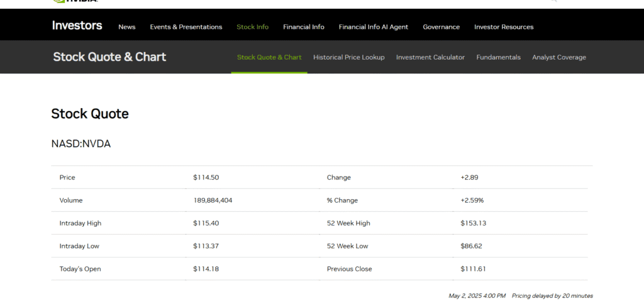Click the Previous Close label

point(350,269)
